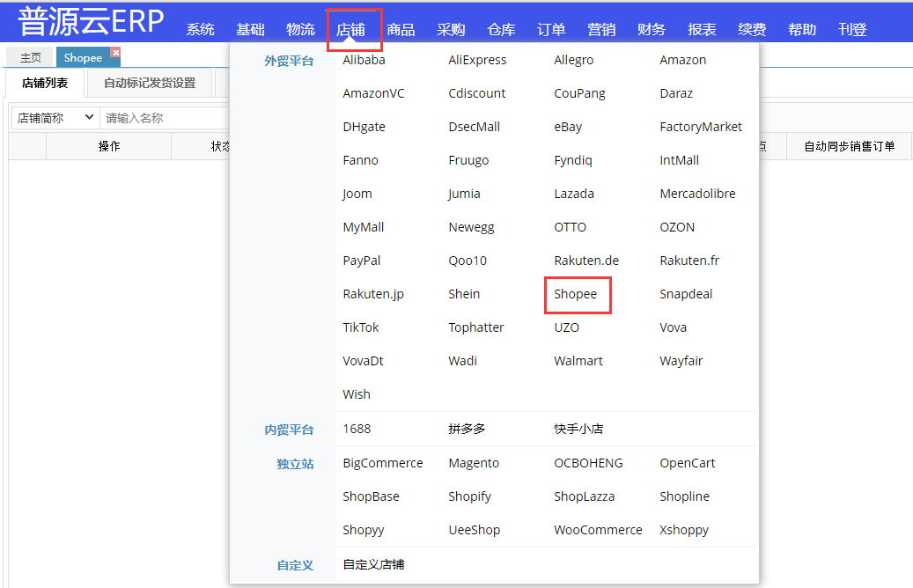Select the 店铺列表 tab

[x=45, y=84]
